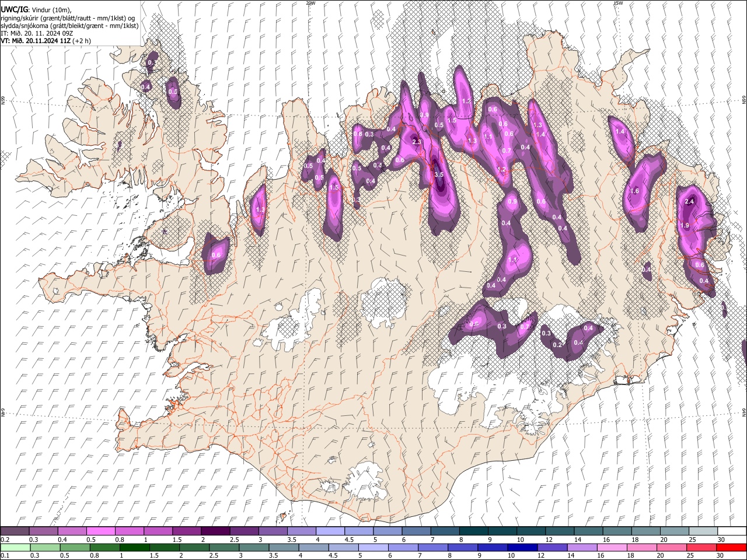747x560 pixels.
Task: Click the 0.8 snowfall value in the north
Action: [x=358, y=134]
